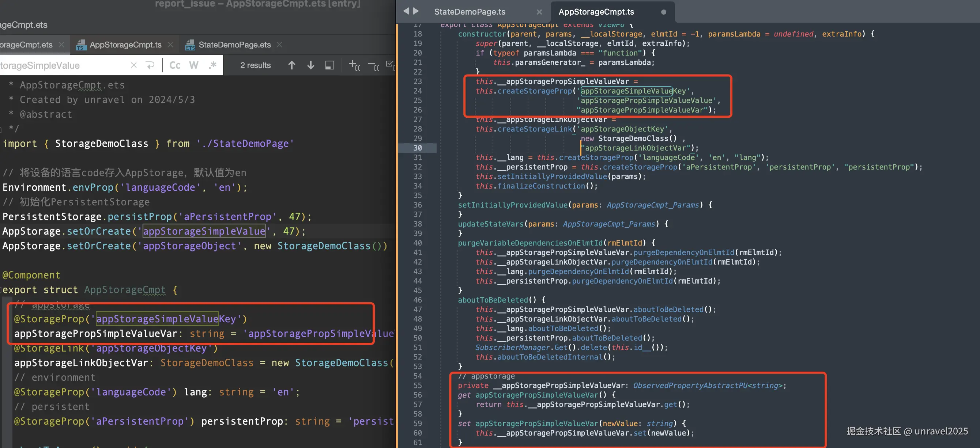Toggle Match Case (Cc) search option
Viewport: 980px width, 448px height.
pos(175,65)
